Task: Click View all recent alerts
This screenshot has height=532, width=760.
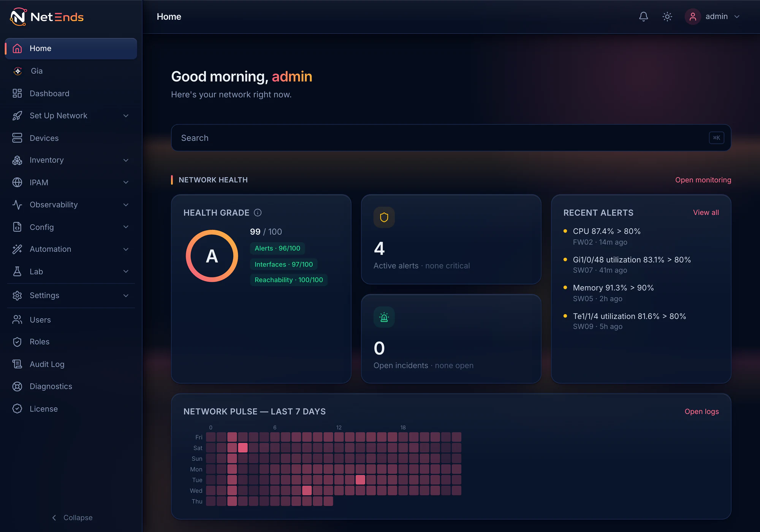Action: 706,212
